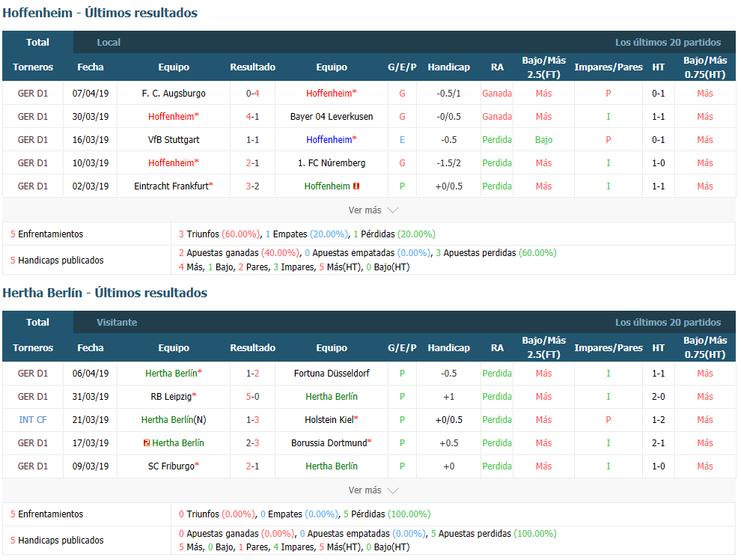Open Los últimos 20 partidos in Hoffenheim table
The height and width of the screenshot is (560, 741).
(668, 43)
